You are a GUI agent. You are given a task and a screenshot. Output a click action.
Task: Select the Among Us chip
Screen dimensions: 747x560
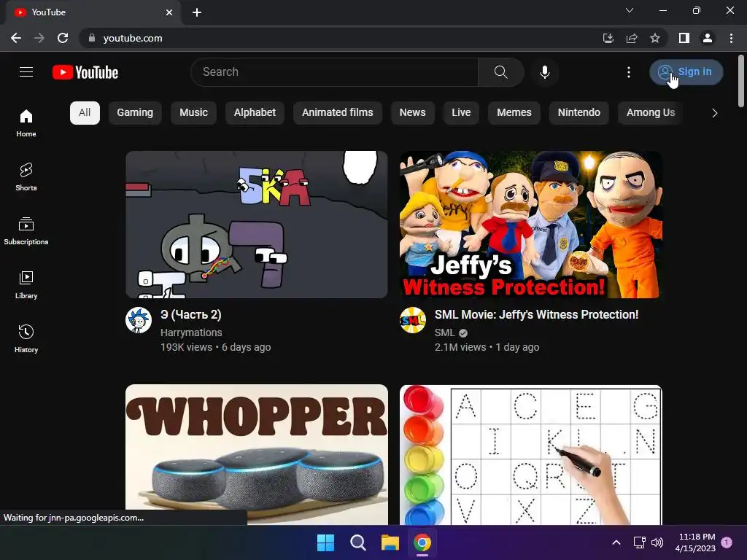(651, 113)
